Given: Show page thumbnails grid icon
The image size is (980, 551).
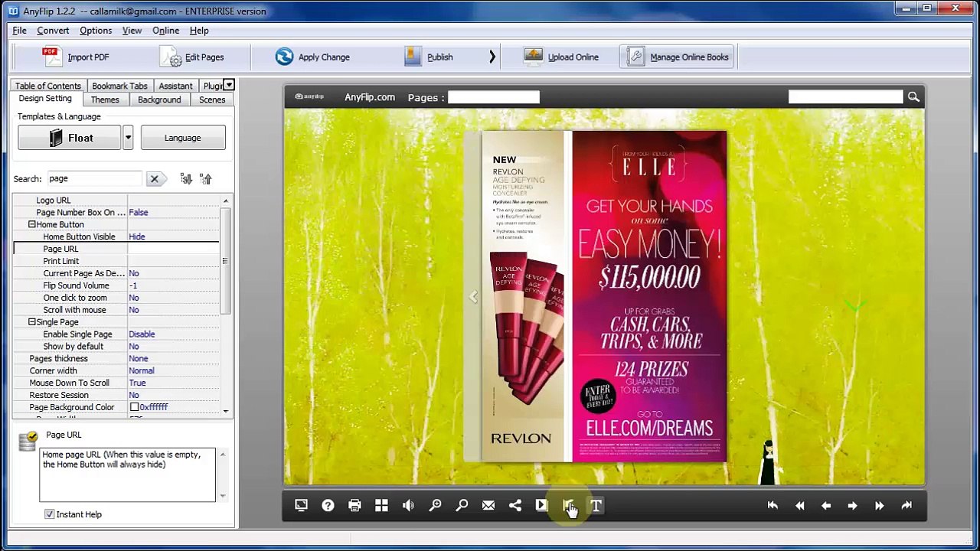Looking at the screenshot, I should tap(381, 505).
